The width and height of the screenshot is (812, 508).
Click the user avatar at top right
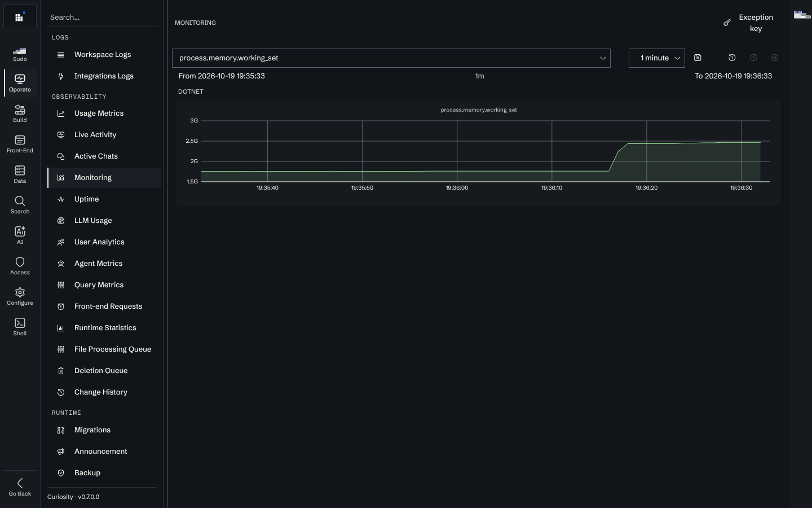point(802,15)
